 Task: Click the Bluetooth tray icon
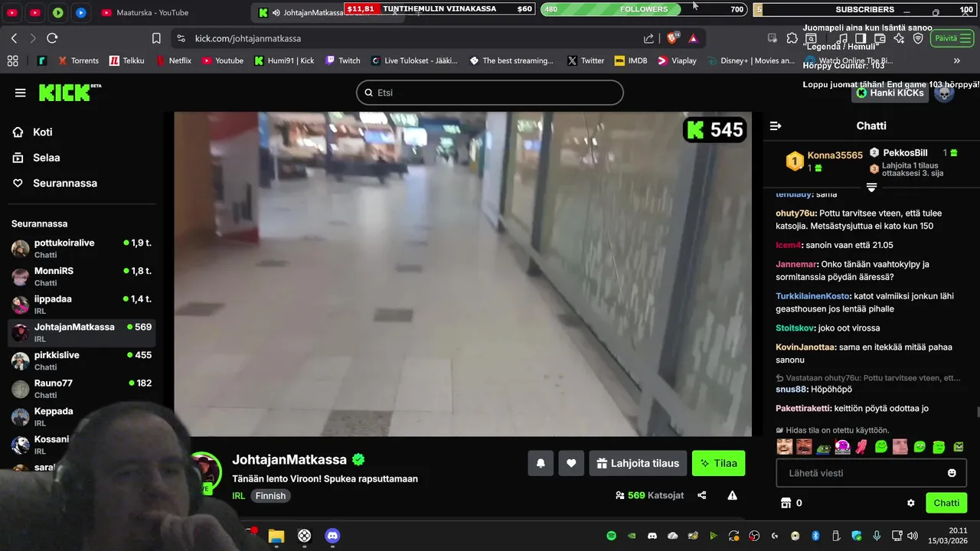point(815,536)
